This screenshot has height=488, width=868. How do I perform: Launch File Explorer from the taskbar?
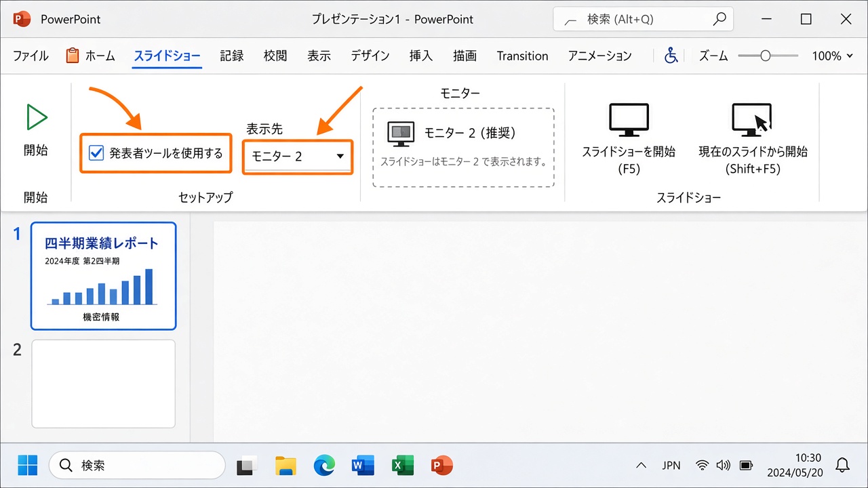click(x=285, y=466)
